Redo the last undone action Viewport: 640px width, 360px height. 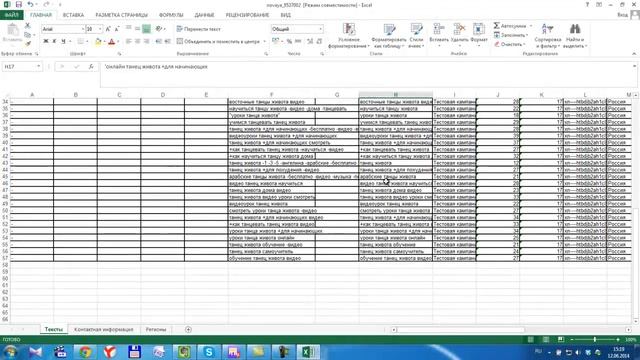[x=46, y=4]
